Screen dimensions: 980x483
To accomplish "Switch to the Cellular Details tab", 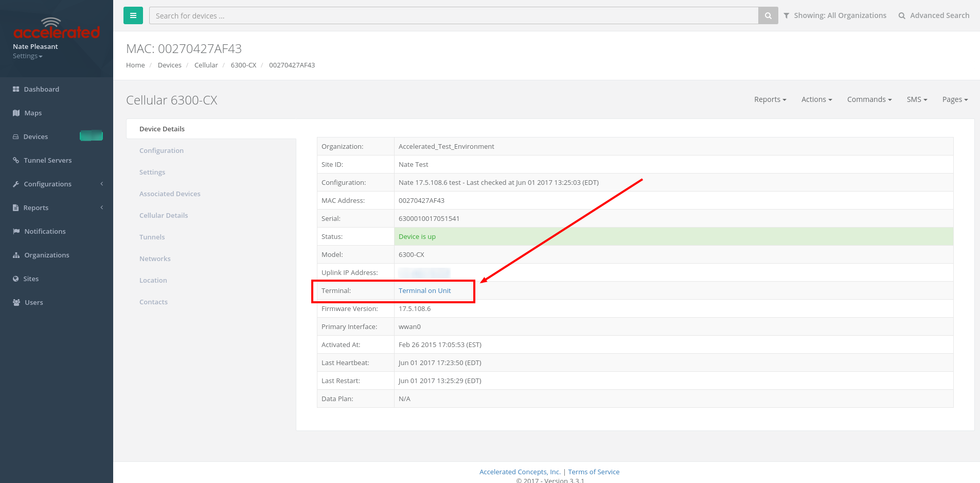I will [x=164, y=215].
